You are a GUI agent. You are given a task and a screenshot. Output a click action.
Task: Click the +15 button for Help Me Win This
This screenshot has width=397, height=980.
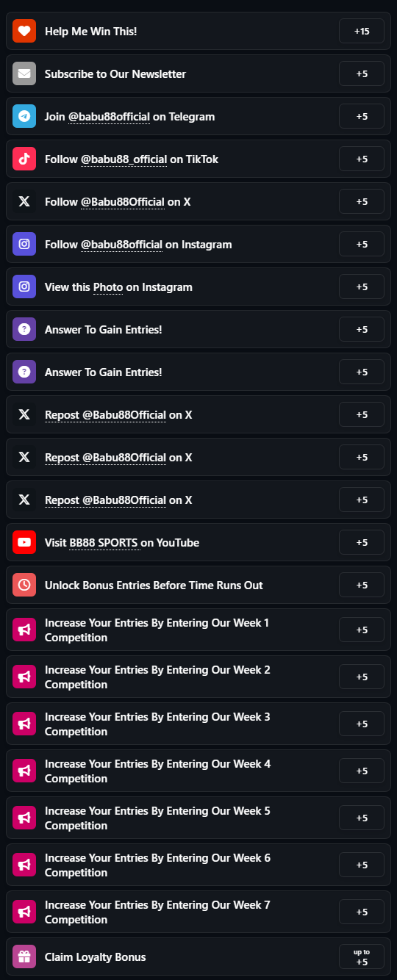[x=362, y=31]
